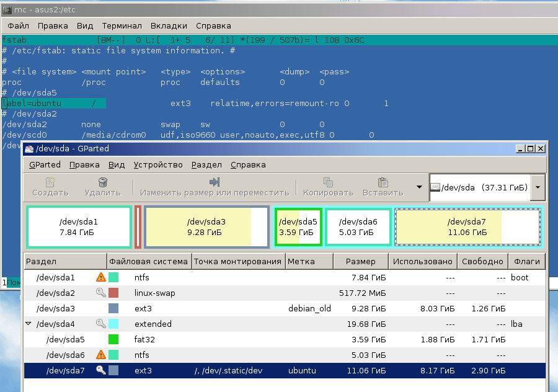558x392 pixels.
Task: Sort by Файловая система column header
Action: click(x=149, y=261)
